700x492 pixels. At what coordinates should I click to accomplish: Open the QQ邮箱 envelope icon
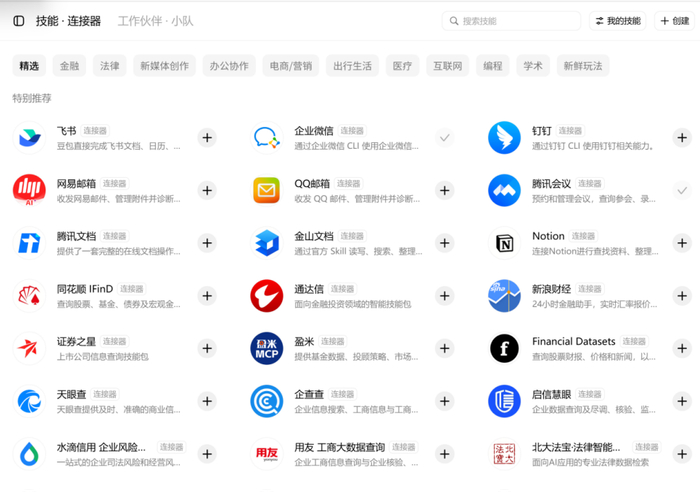(267, 191)
